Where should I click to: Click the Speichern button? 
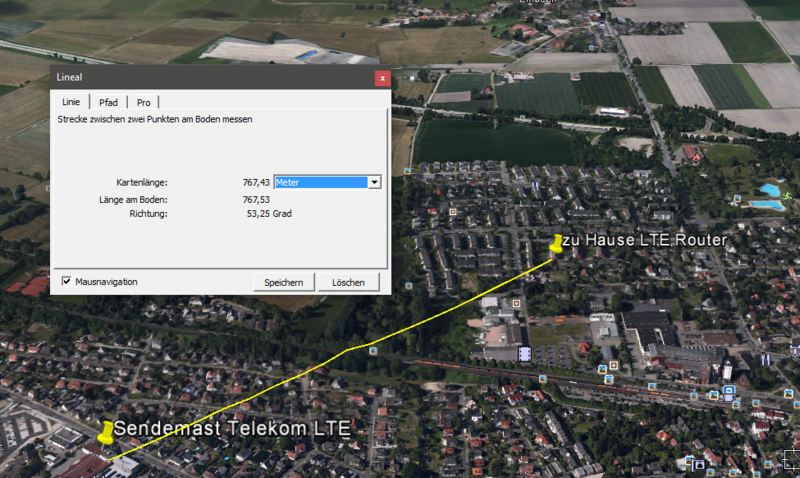[x=284, y=282]
